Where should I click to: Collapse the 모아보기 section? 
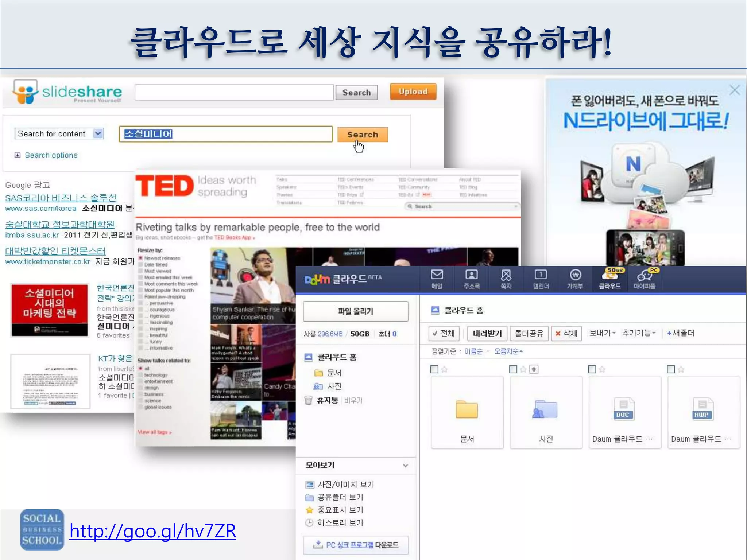405,466
